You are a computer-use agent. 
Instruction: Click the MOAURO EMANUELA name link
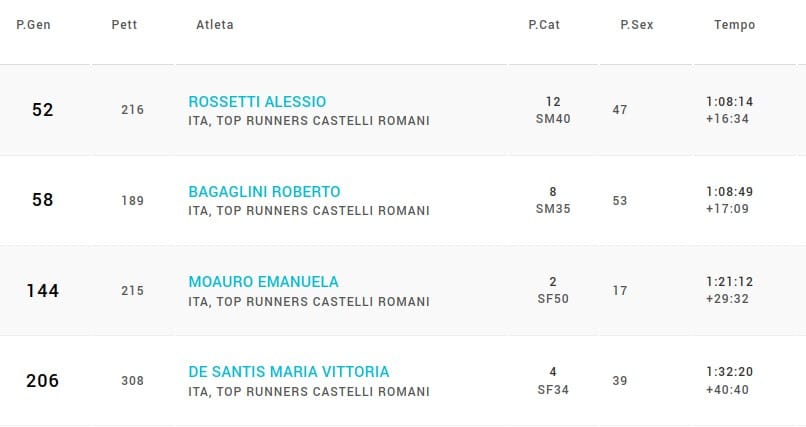pyautogui.click(x=263, y=282)
